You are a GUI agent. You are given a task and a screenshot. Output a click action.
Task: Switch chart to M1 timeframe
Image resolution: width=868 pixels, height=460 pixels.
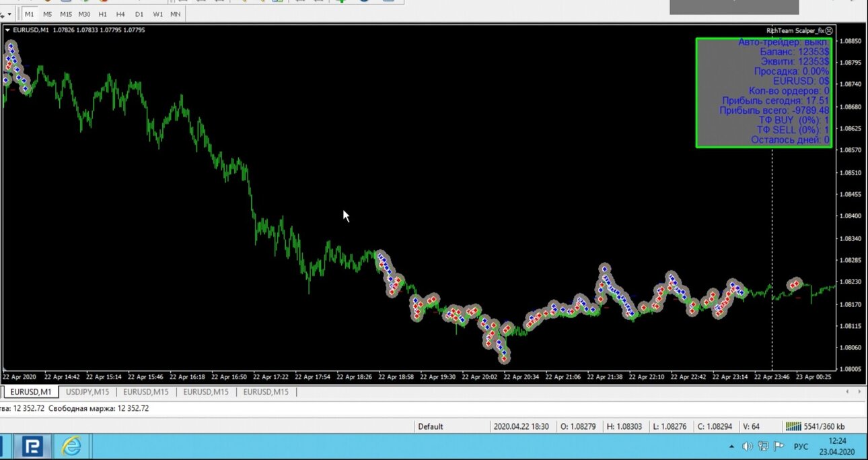click(30, 14)
